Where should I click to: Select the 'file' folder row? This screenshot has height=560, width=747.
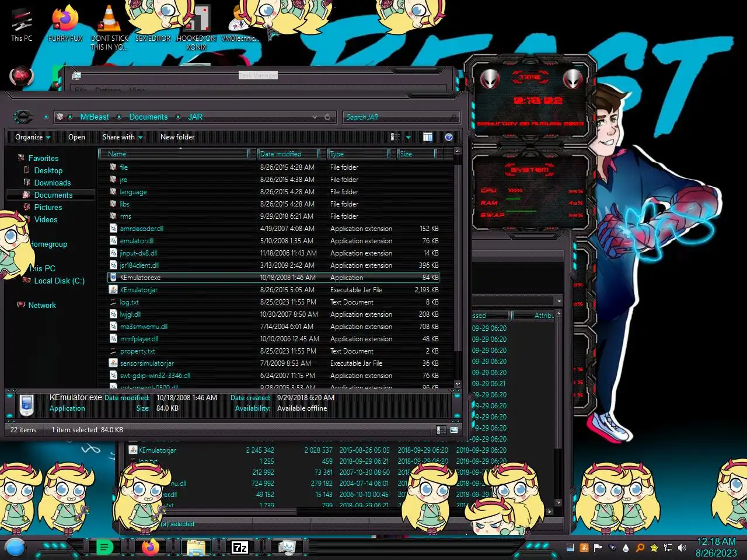tap(274, 167)
